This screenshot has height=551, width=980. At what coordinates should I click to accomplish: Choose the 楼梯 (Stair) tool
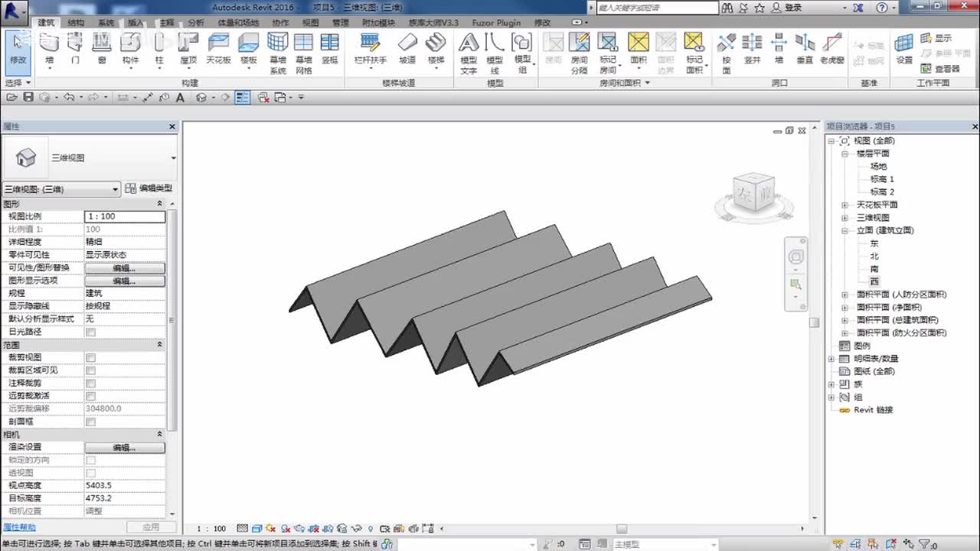(x=436, y=50)
